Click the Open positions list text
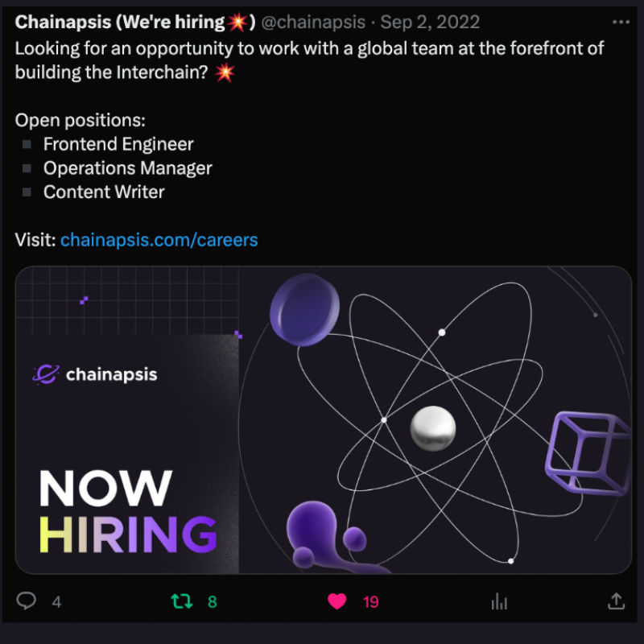 click(x=114, y=156)
